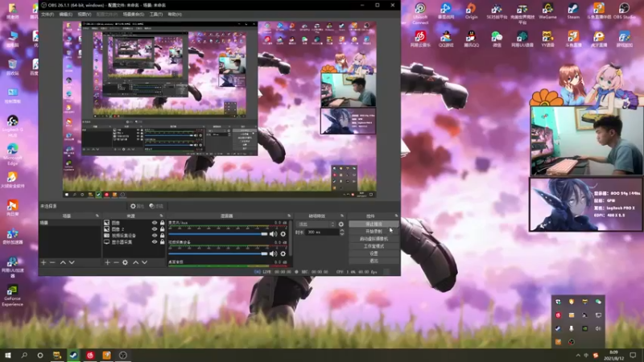Remove the selected scene with minus icon
The height and width of the screenshot is (362, 644).
click(x=52, y=262)
